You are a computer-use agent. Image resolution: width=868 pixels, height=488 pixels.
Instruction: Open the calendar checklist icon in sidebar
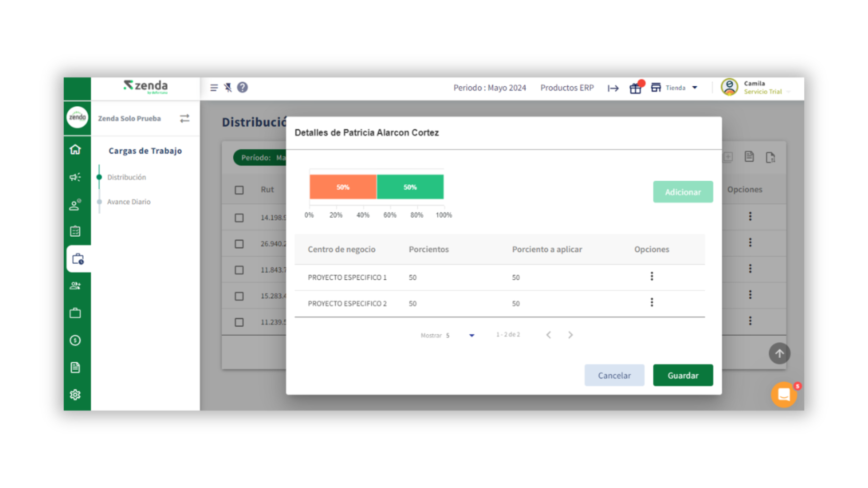pos(75,231)
